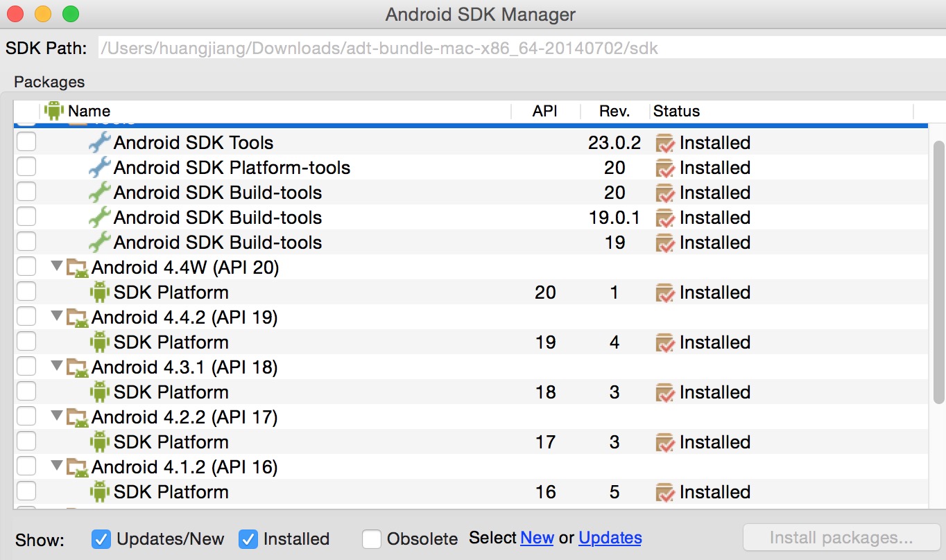
Task: Click the Install packages button
Action: (841, 538)
